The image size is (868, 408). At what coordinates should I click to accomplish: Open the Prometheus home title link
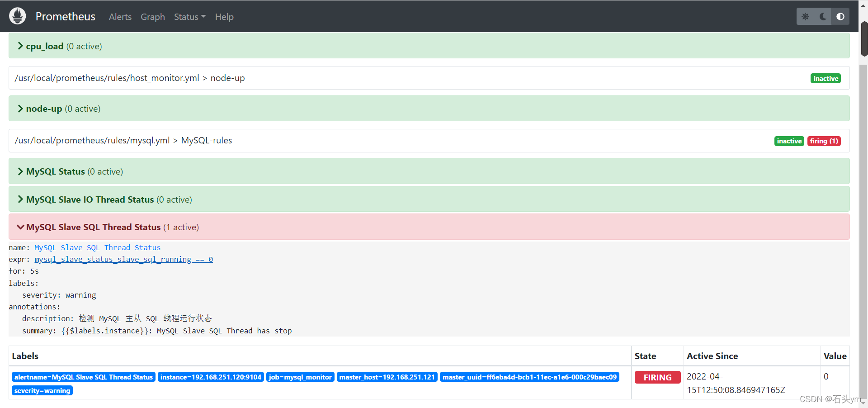[66, 16]
